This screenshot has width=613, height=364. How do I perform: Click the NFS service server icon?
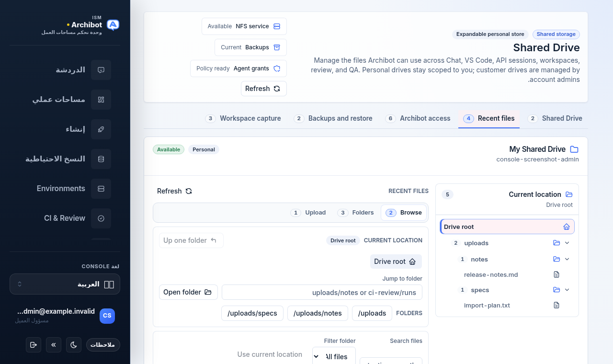click(277, 26)
